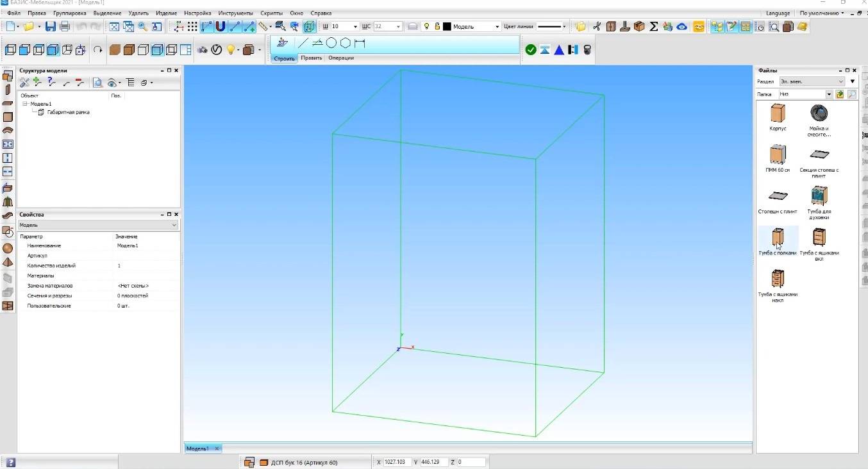Click the scissors cutting icon
This screenshot has width=868, height=469.
(597, 26)
